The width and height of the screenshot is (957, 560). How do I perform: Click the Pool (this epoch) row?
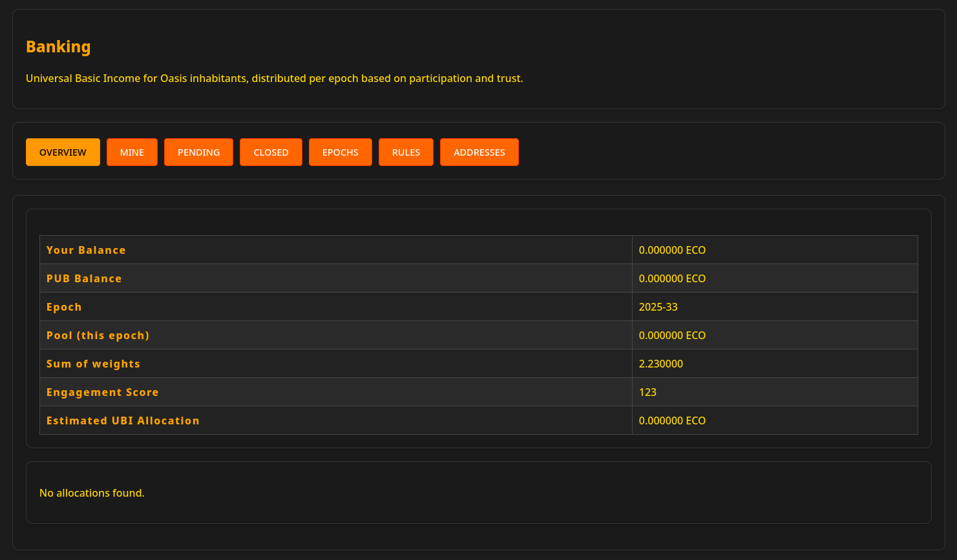98,335
